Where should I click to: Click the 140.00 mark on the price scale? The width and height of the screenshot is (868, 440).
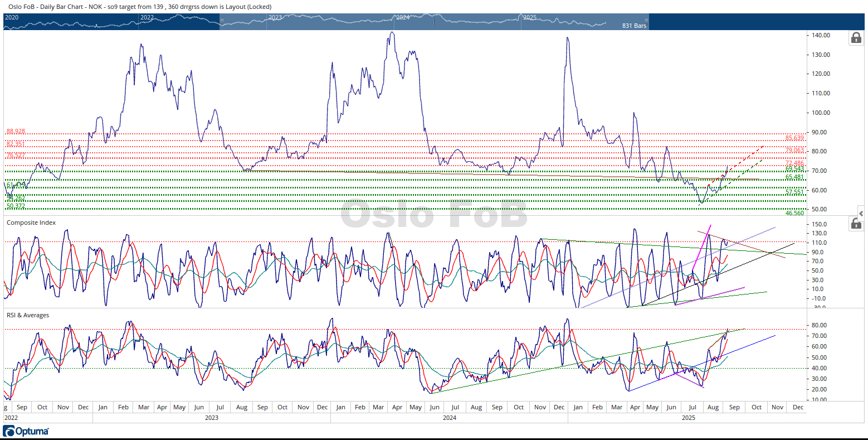(821, 35)
